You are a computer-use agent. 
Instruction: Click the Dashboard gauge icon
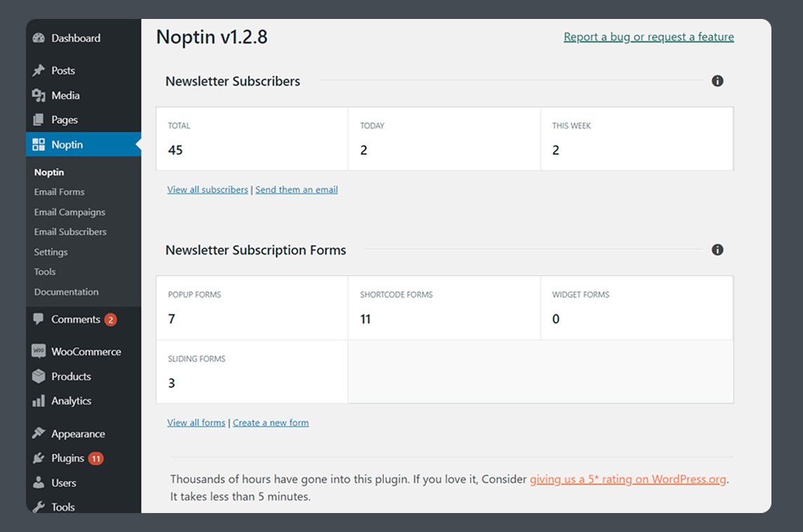[x=39, y=38]
